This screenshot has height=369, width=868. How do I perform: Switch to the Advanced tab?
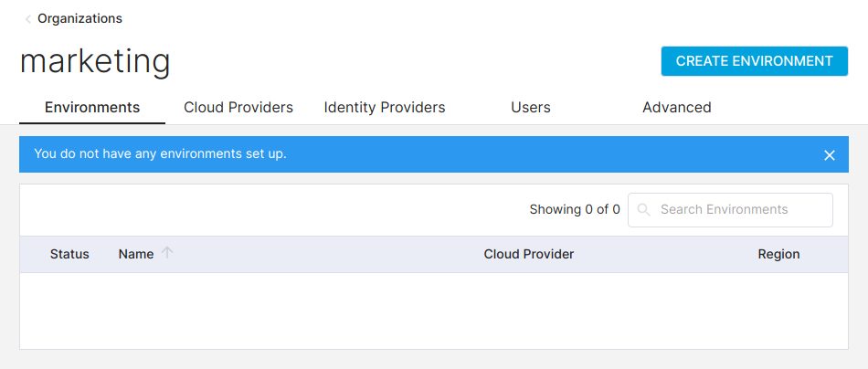coord(677,108)
